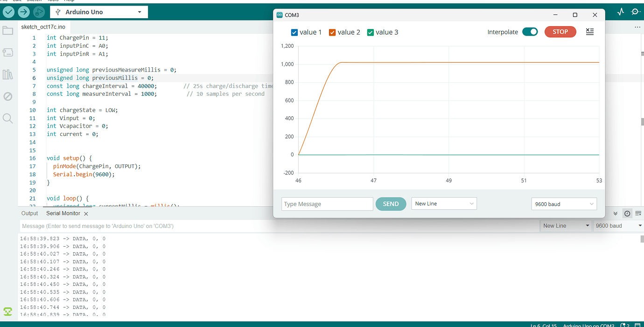Focus the Type Message field

coord(327,204)
